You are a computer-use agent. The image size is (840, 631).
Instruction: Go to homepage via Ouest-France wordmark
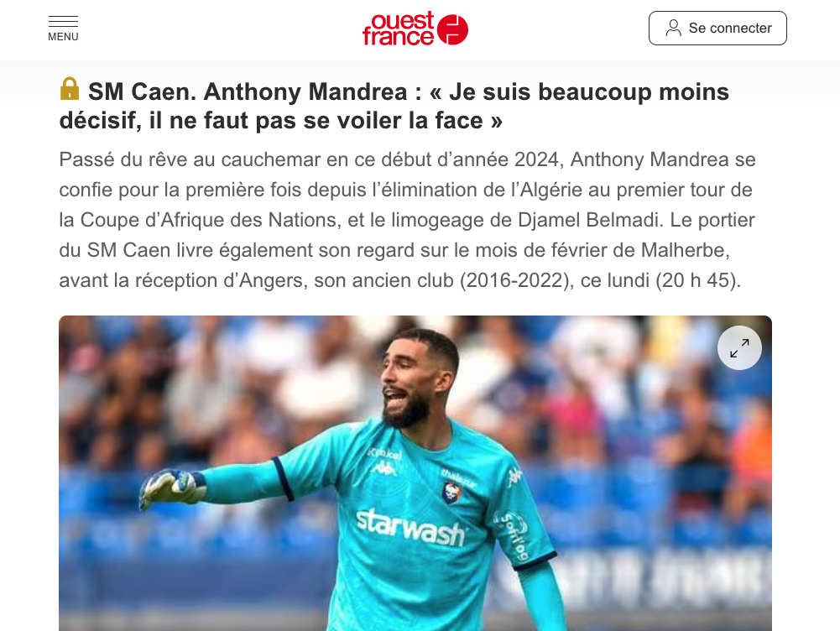398,29
